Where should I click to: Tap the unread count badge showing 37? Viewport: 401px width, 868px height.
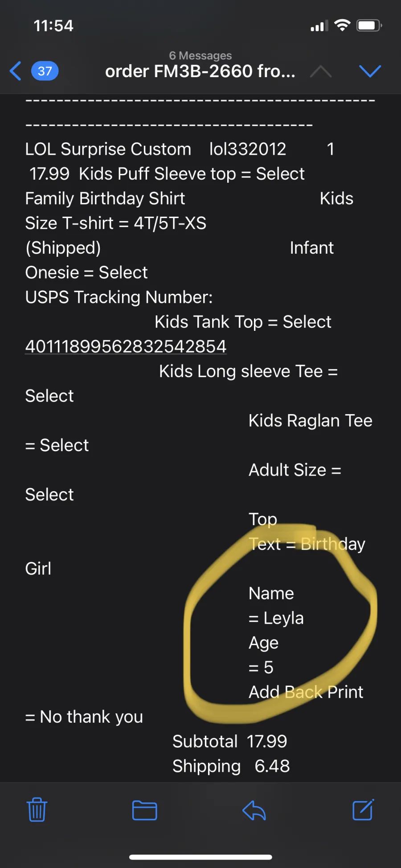[x=45, y=71]
